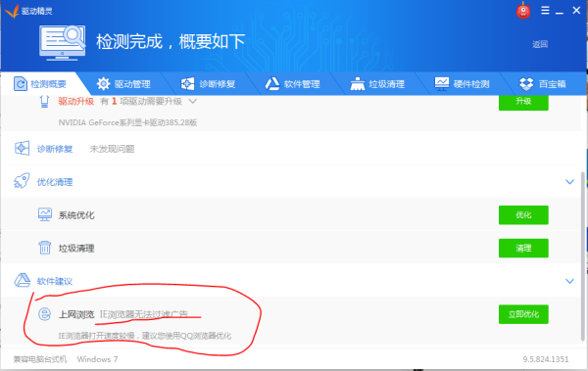Click the 诊断修复 section target icon
The height and width of the screenshot is (371, 588).
(22, 149)
